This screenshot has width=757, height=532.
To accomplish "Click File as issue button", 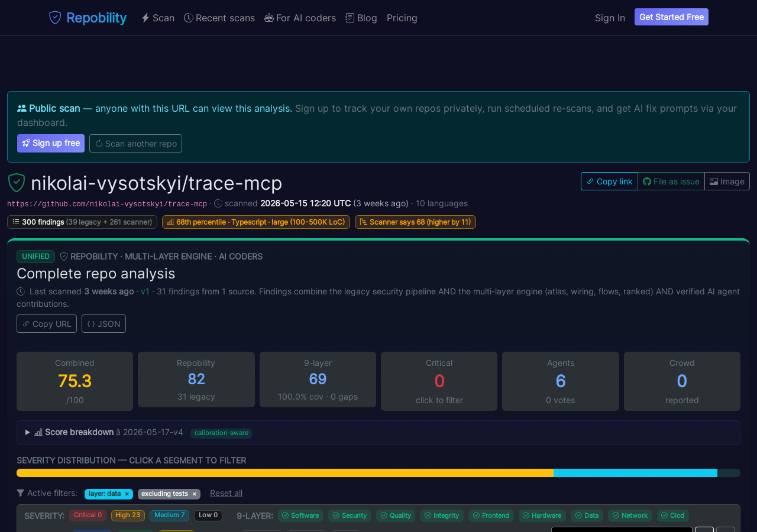I will click(671, 181).
